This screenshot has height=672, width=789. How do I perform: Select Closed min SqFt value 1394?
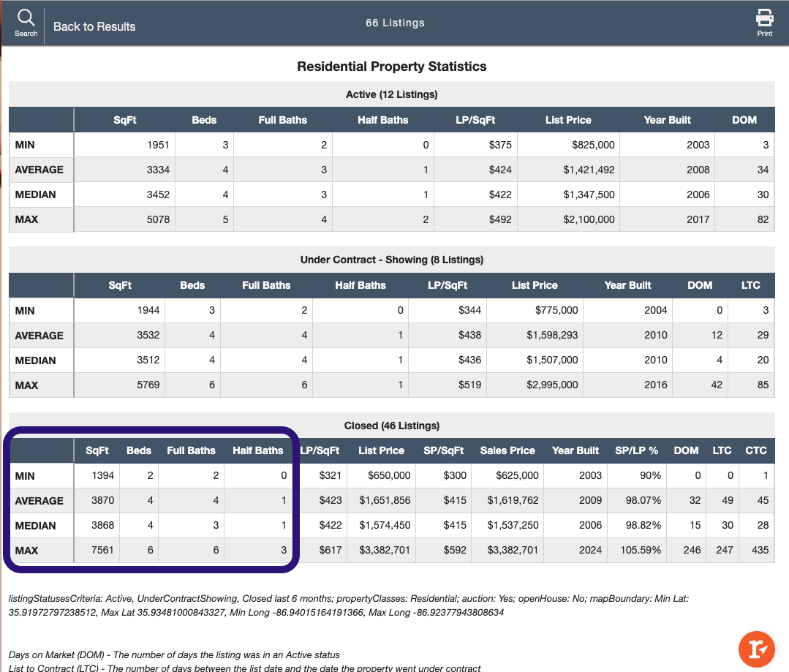(x=102, y=475)
